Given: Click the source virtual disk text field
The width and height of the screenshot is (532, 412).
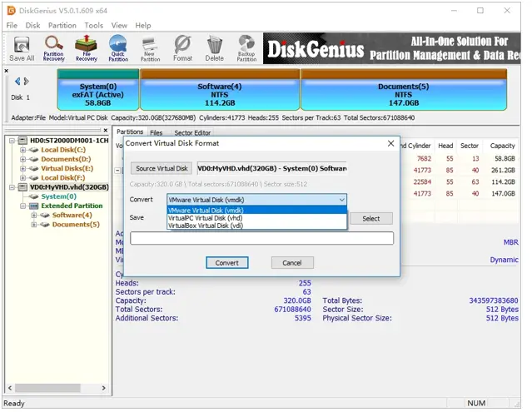Looking at the screenshot, I should coord(271,168).
